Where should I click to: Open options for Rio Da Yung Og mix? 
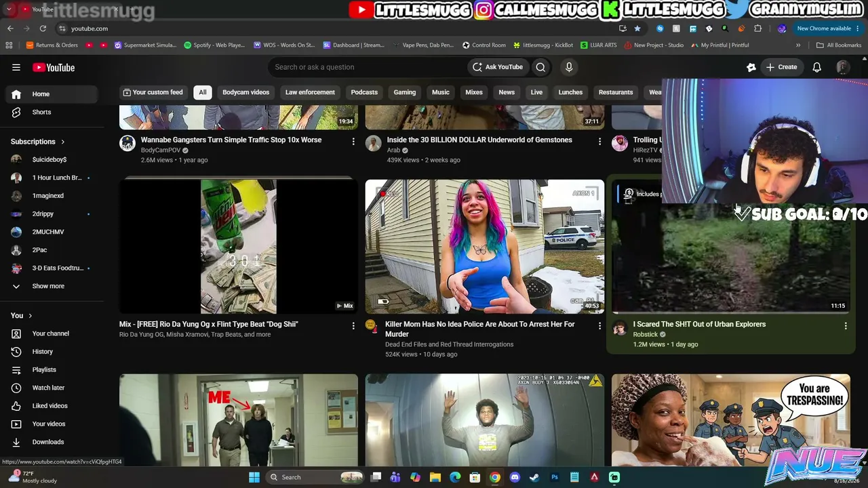coord(353,325)
